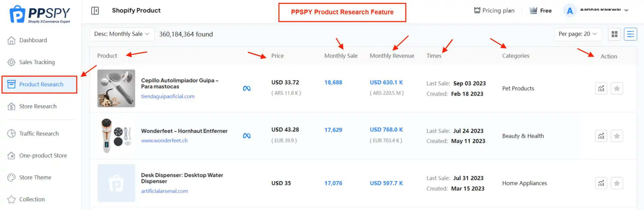This screenshot has height=210, width=644.
Task: Open the Pricing plan link
Action: 494,10
